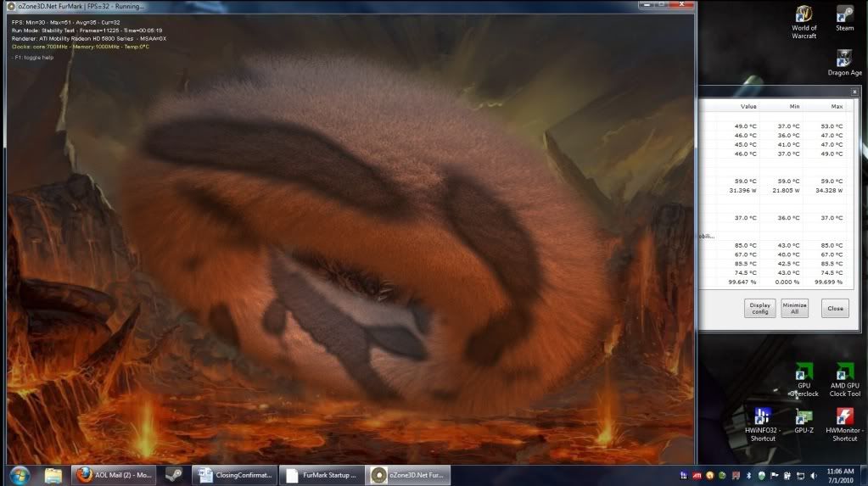Click the Show desktop strip after the clock
This screenshot has height=486, width=868.
coord(864,476)
